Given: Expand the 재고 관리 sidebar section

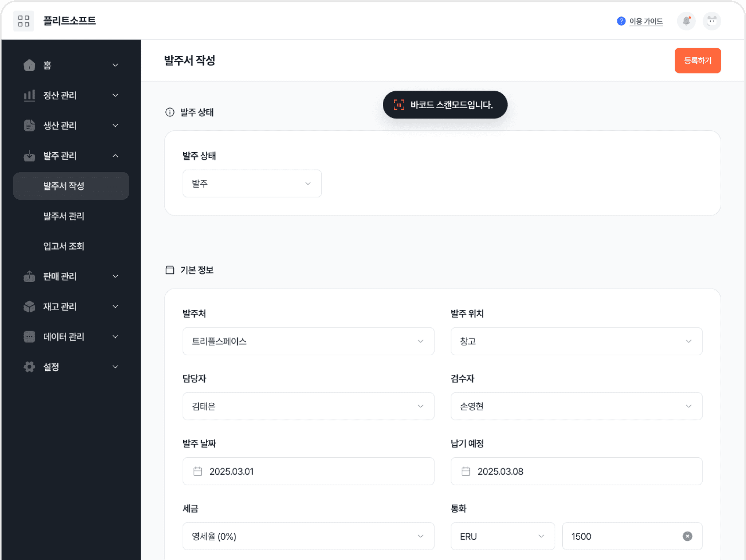Looking at the screenshot, I should (x=115, y=307).
